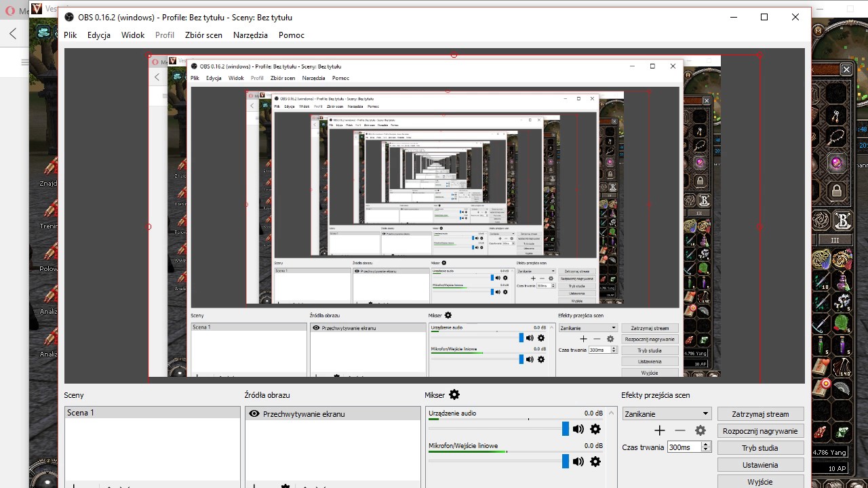The image size is (868, 488).
Task: Select the pink orb item in inventory
Action: pyautogui.click(x=837, y=163)
